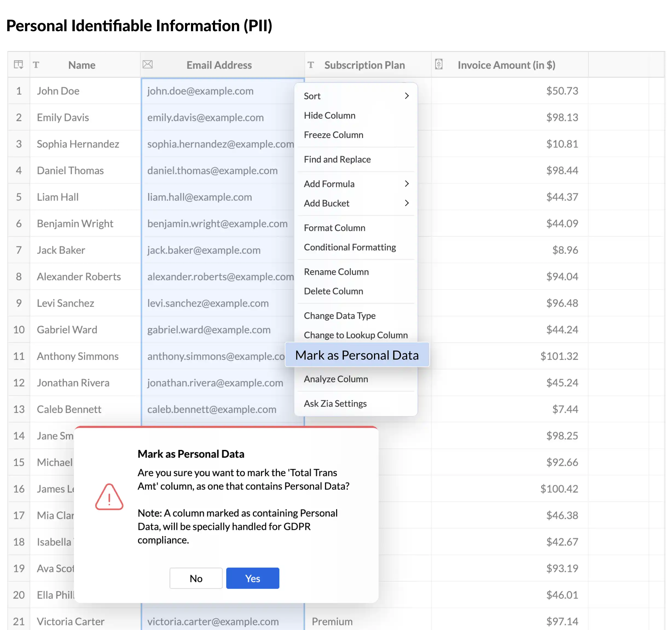
Task: Select Change Data Type option
Action: tap(339, 316)
